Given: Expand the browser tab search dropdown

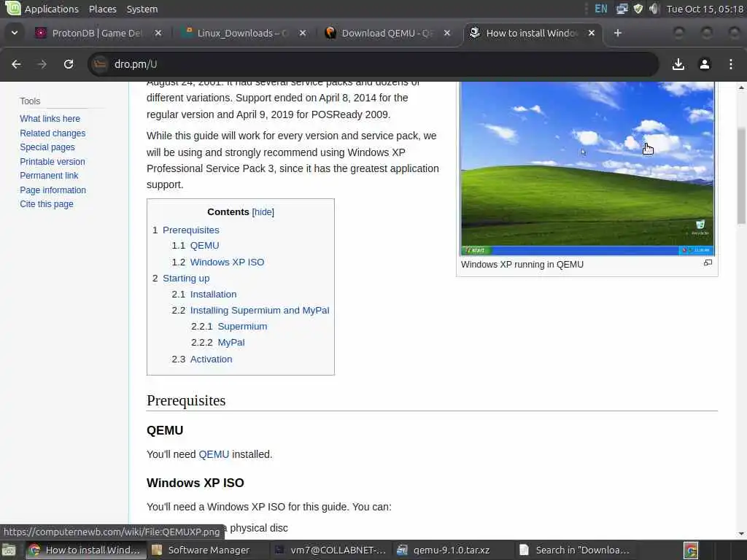Looking at the screenshot, I should 15,33.
